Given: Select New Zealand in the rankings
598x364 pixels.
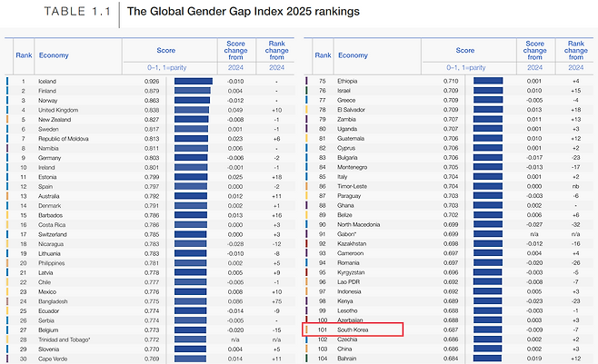Looking at the screenshot, I should pyautogui.click(x=55, y=120).
